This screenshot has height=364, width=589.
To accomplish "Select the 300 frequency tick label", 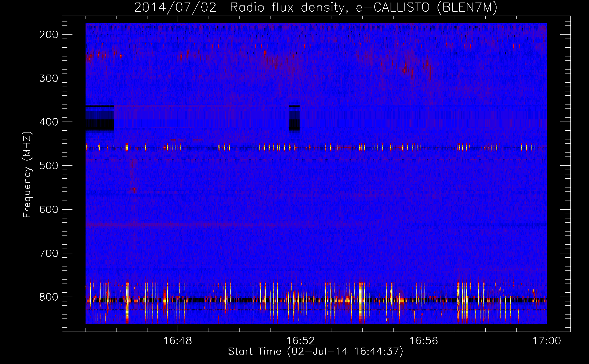I will pyautogui.click(x=49, y=78).
